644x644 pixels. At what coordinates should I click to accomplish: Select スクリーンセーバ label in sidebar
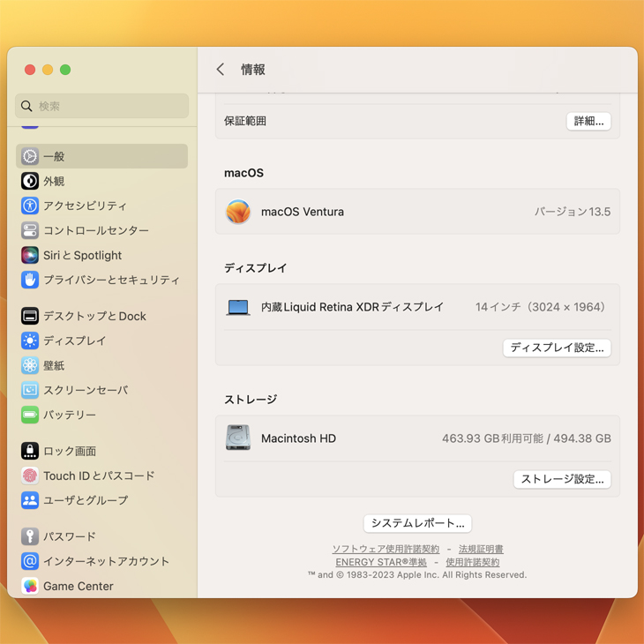pyautogui.click(x=86, y=390)
